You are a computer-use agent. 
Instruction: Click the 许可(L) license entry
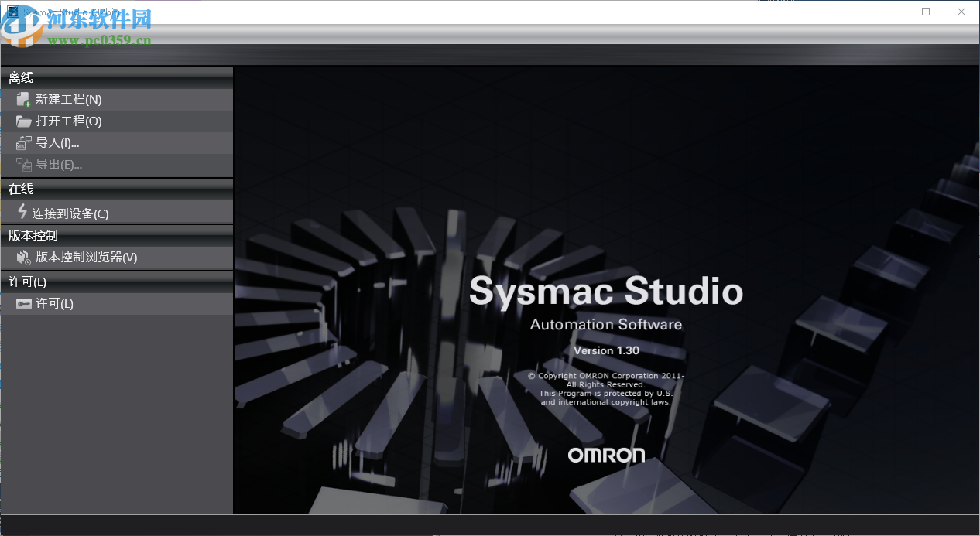pos(56,303)
